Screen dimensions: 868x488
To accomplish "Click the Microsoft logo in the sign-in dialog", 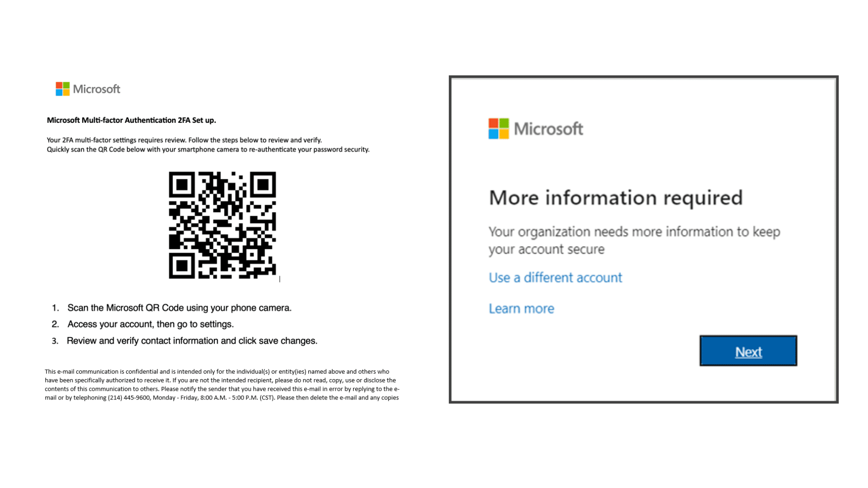I will (x=536, y=129).
